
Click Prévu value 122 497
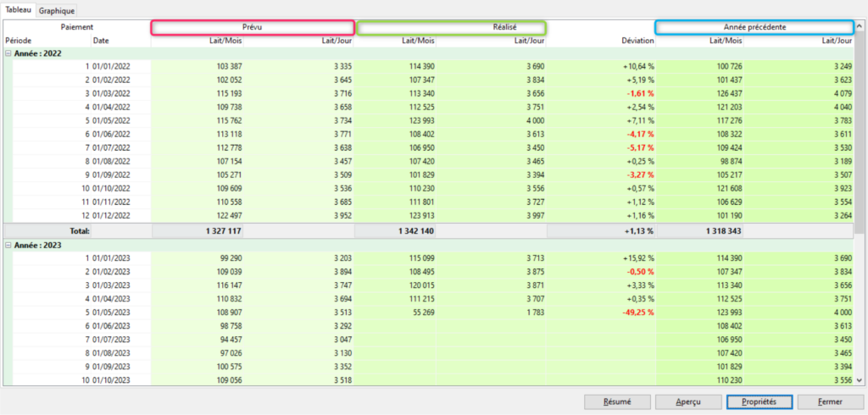(229, 215)
